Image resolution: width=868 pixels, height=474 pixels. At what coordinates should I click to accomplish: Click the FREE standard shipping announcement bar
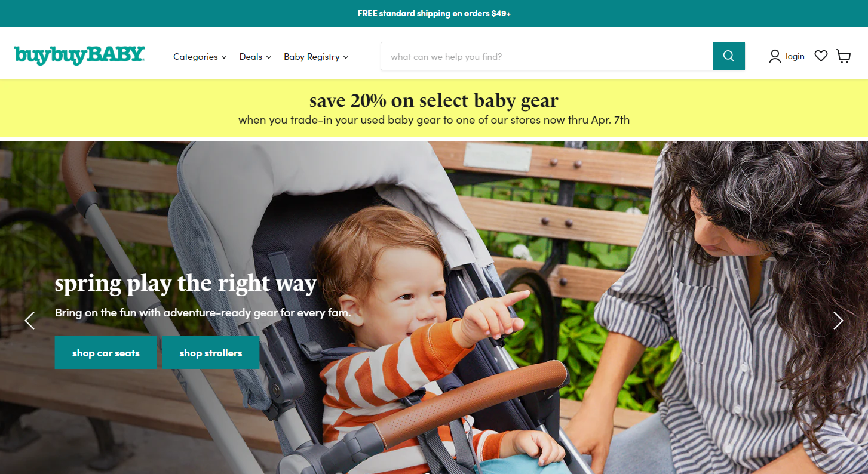point(434,13)
